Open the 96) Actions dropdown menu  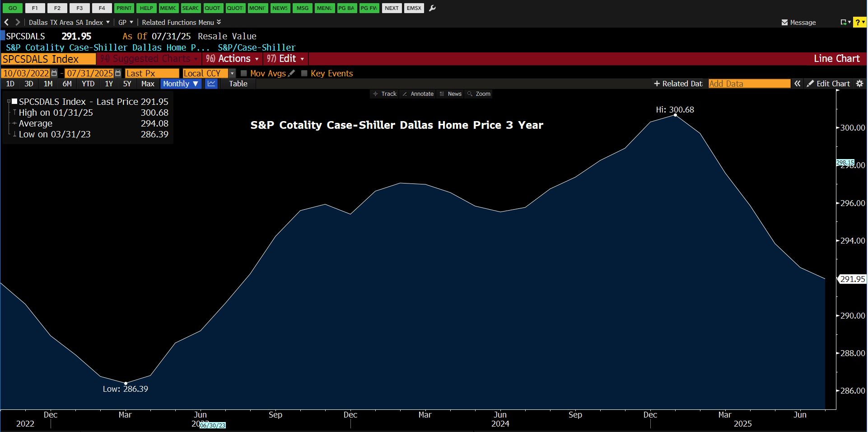(x=232, y=59)
